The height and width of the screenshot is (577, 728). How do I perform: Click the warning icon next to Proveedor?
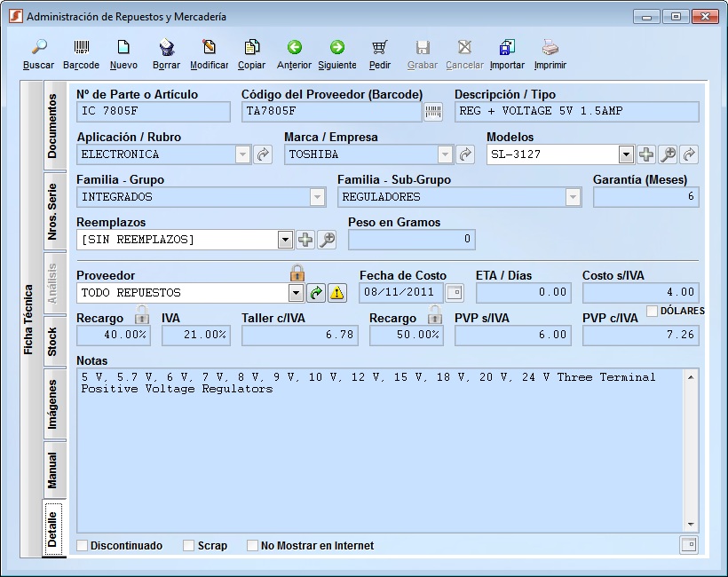(x=337, y=293)
